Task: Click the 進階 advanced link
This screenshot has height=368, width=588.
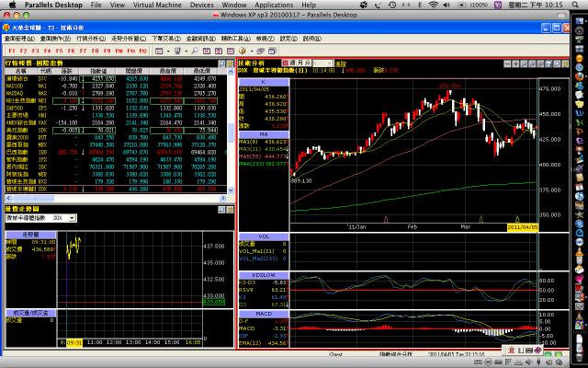Action: 341,63
